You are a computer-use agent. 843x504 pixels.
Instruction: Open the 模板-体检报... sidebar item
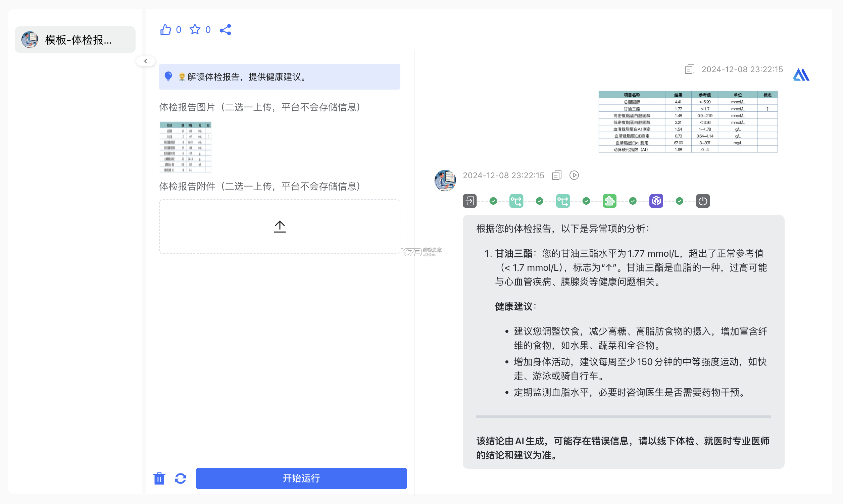(75, 40)
